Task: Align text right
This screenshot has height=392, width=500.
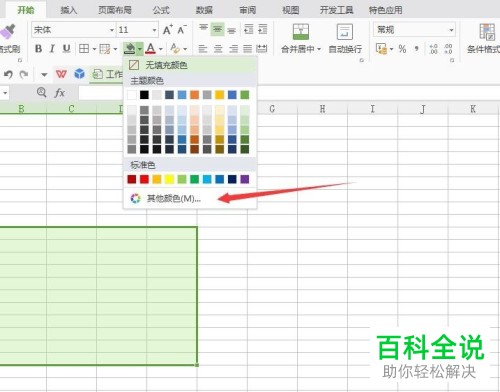Action: 233,49
